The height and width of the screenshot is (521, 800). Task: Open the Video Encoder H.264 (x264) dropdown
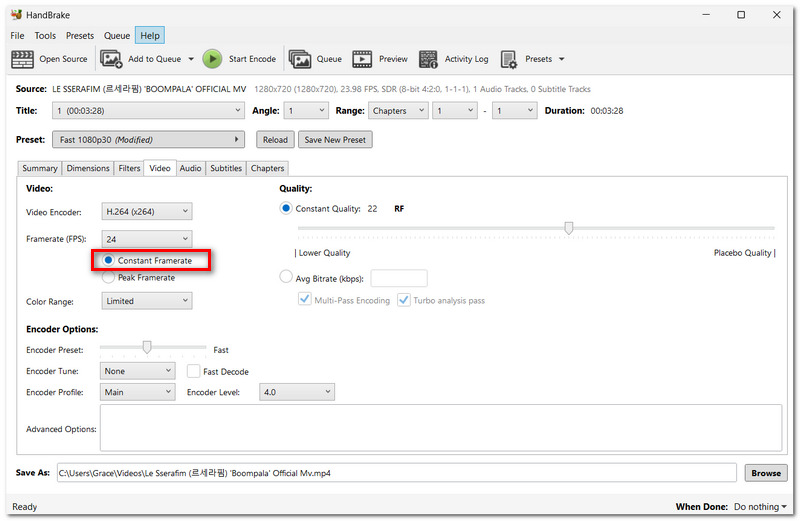(x=147, y=211)
